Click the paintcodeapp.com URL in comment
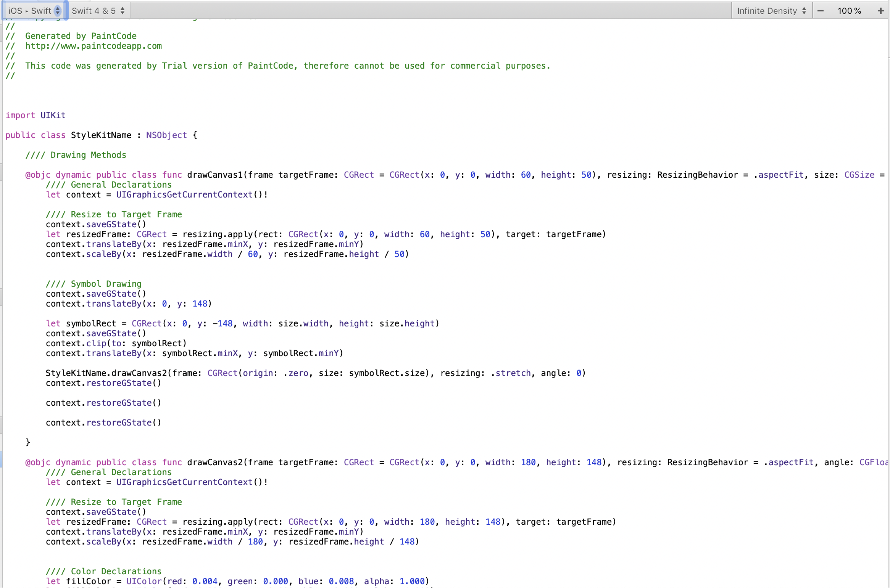Screen dimensions: 890x588 (x=94, y=46)
